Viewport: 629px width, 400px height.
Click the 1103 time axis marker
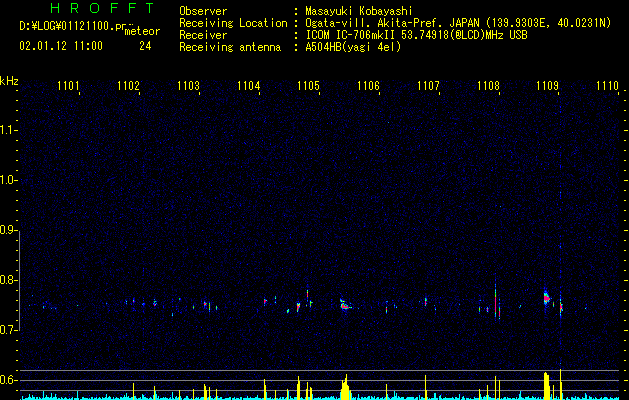tap(189, 85)
